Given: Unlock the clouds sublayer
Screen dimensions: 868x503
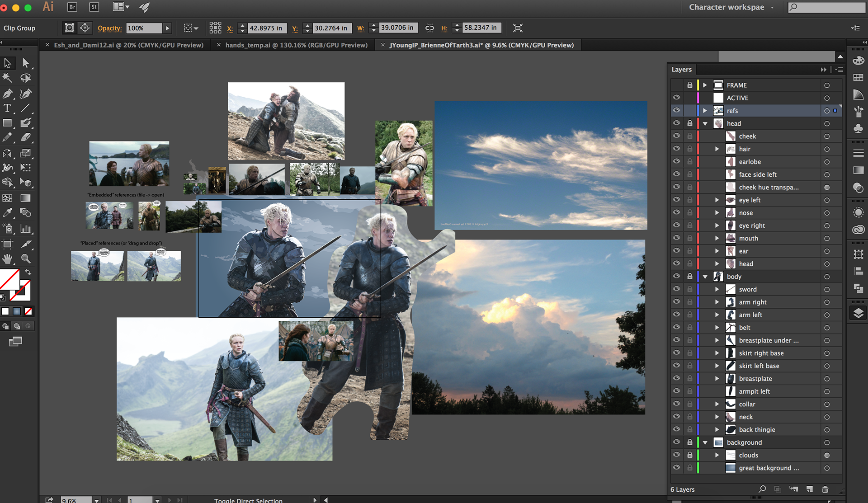Looking at the screenshot, I should click(690, 455).
